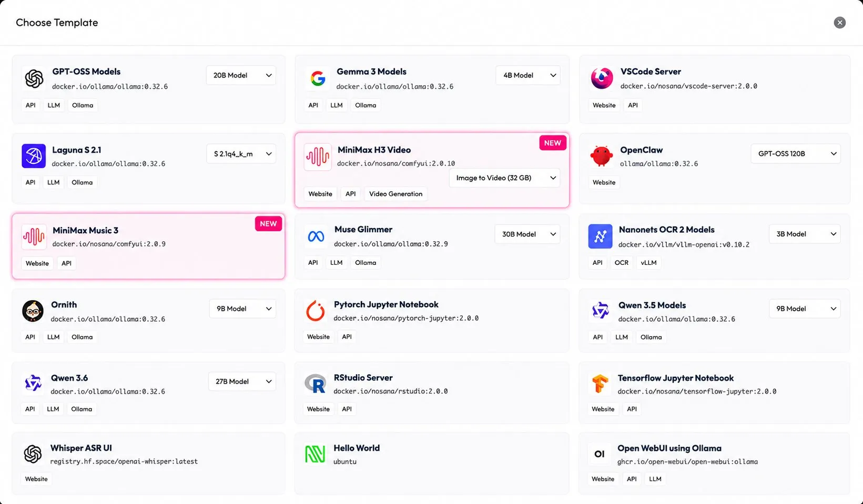Click the VSCode Server template icon

602,78
